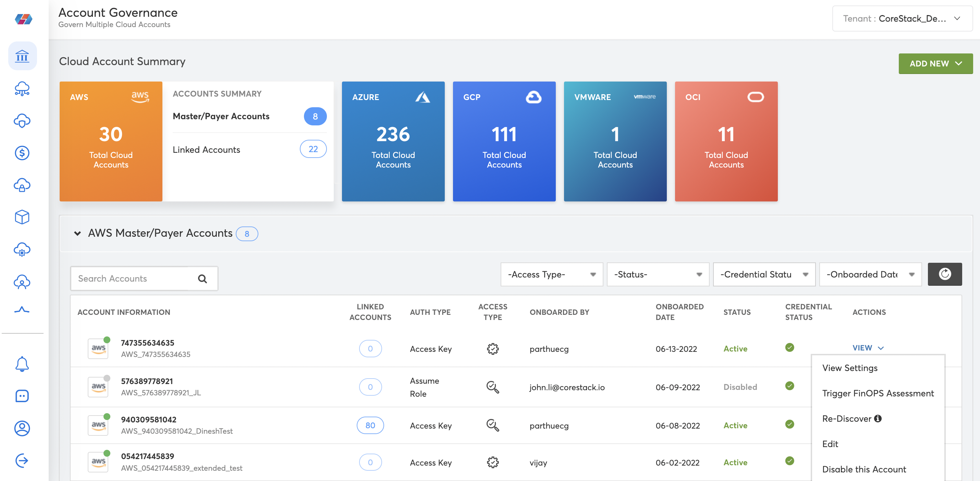Click the dollar sign cost sidebar icon
This screenshot has width=980, height=481.
click(x=22, y=153)
